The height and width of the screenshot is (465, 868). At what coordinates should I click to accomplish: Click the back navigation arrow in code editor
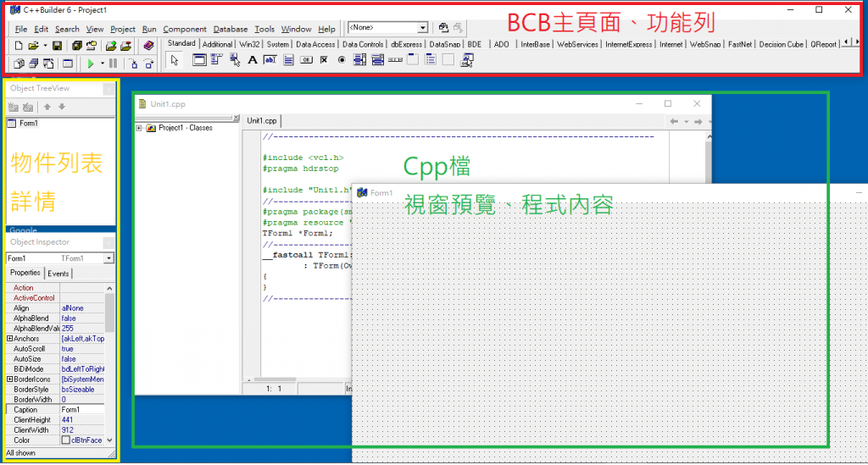click(674, 121)
